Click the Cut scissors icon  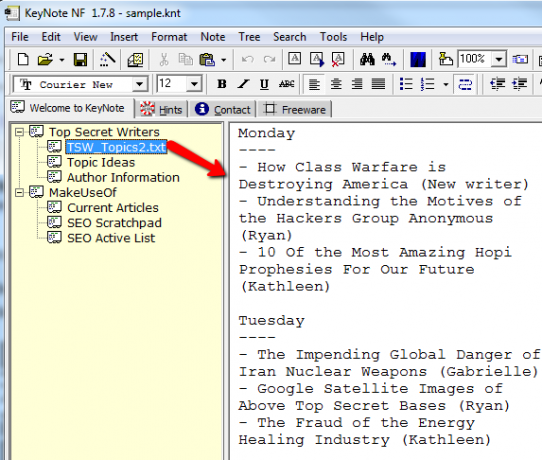point(164,59)
